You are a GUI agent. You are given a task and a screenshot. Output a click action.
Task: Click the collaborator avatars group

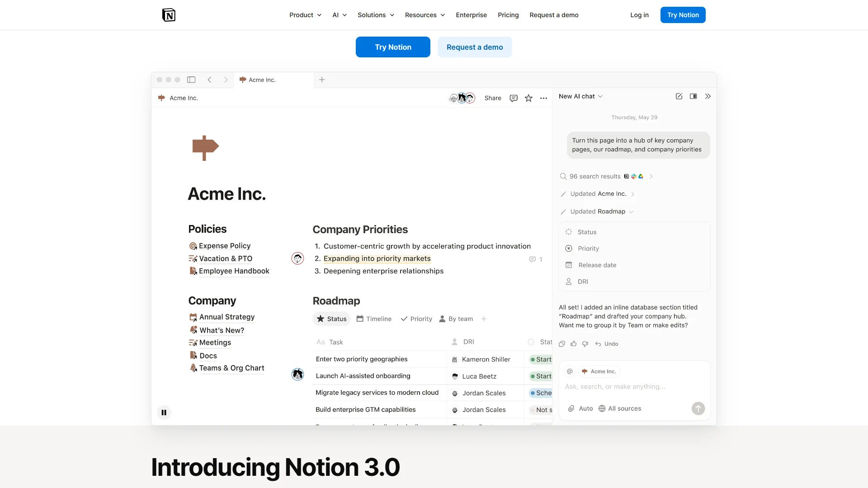point(462,98)
